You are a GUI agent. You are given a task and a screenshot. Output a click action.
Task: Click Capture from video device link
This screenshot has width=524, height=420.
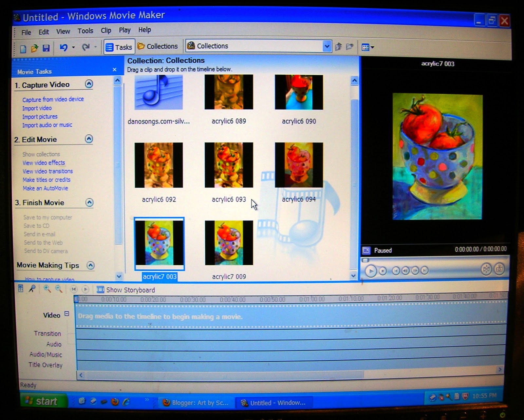click(x=53, y=99)
